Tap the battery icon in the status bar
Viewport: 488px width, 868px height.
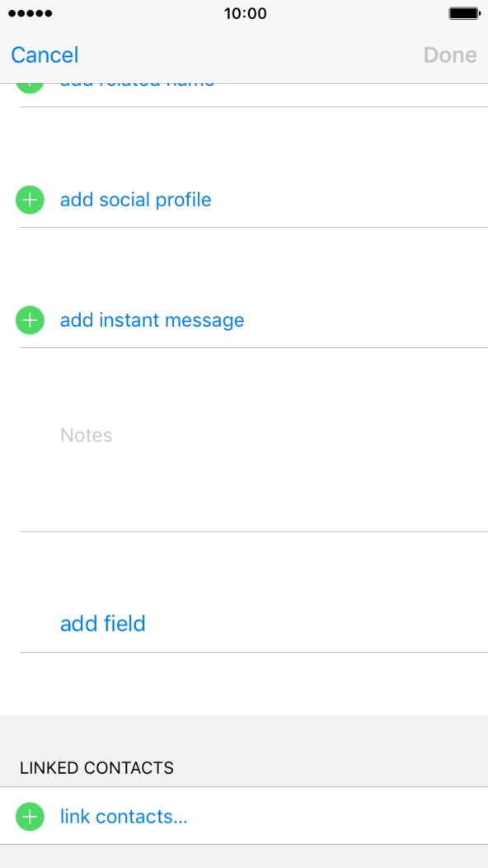tap(466, 12)
